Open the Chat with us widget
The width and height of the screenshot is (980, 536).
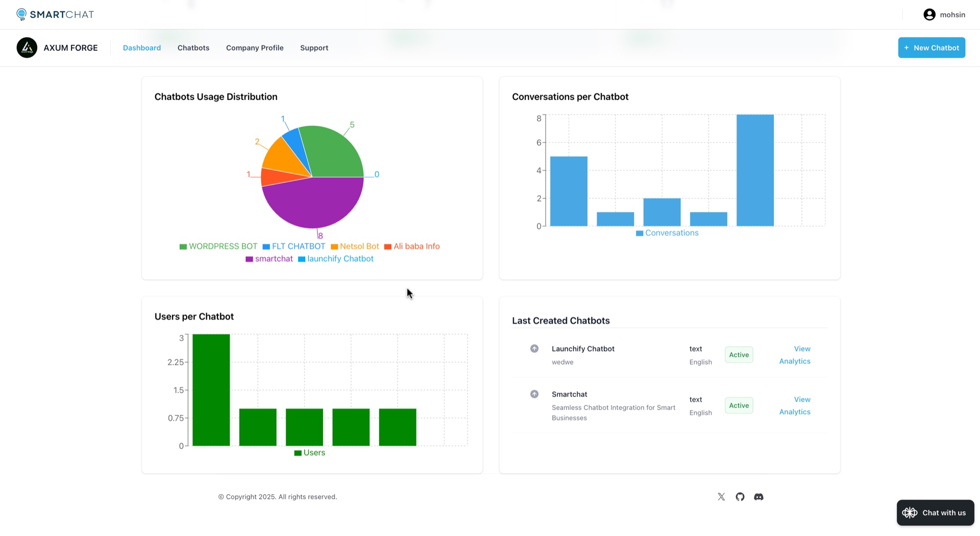pos(935,513)
